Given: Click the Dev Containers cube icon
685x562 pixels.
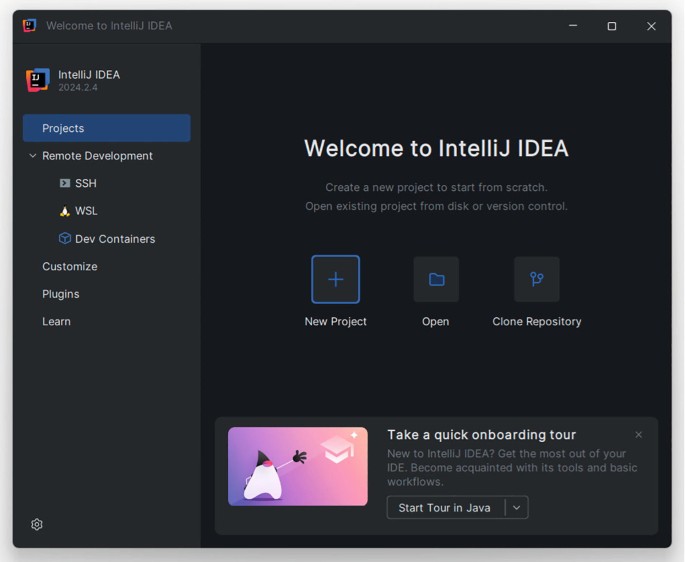Looking at the screenshot, I should click(65, 239).
